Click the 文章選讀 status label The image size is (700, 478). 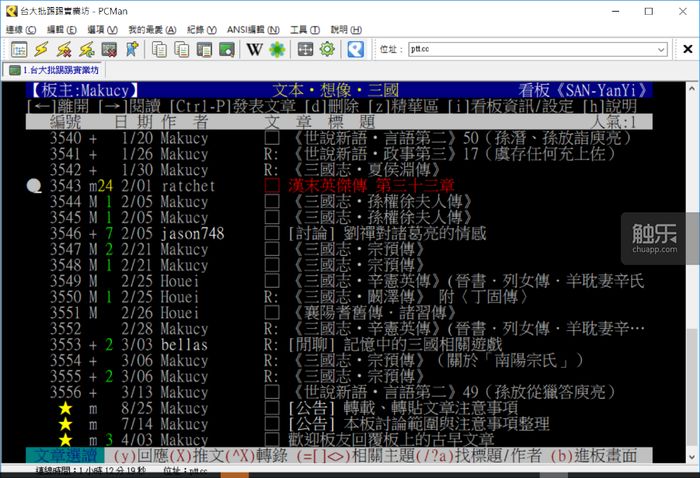(65, 455)
